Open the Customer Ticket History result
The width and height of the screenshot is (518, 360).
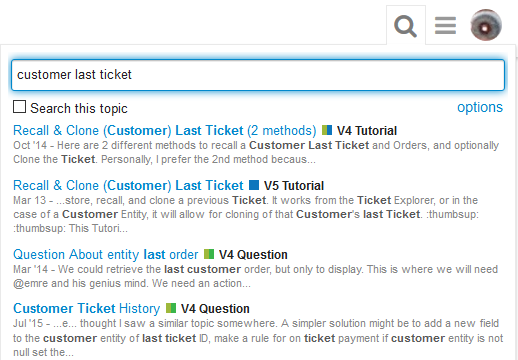coord(87,308)
